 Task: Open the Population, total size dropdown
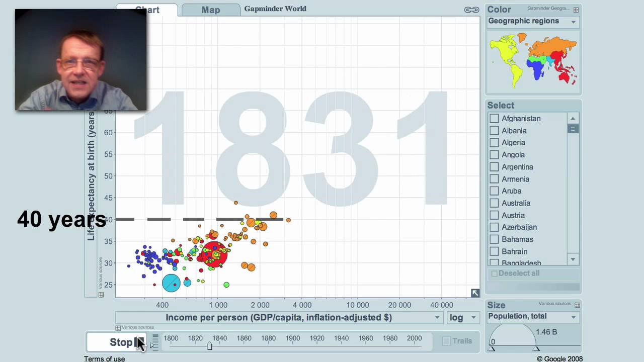tap(533, 316)
